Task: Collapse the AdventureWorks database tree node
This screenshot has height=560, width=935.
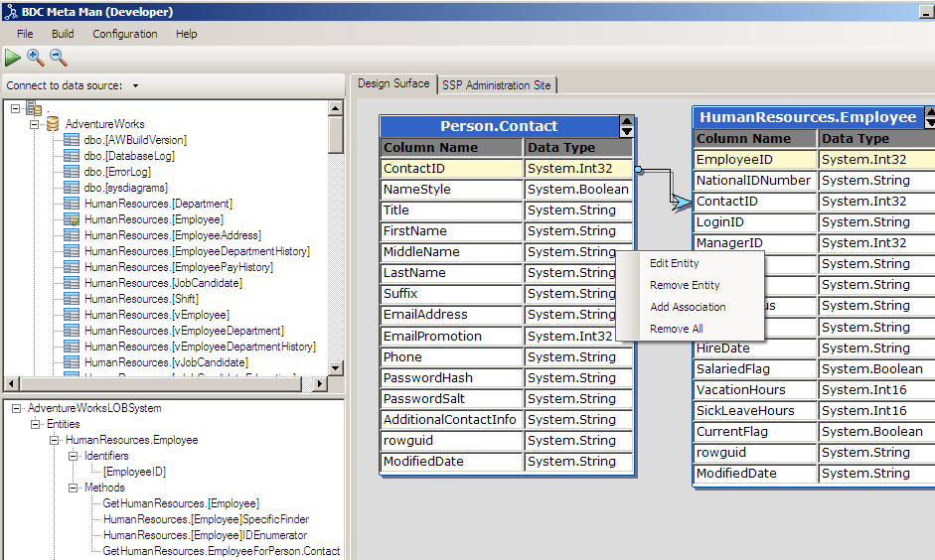Action: [x=34, y=124]
